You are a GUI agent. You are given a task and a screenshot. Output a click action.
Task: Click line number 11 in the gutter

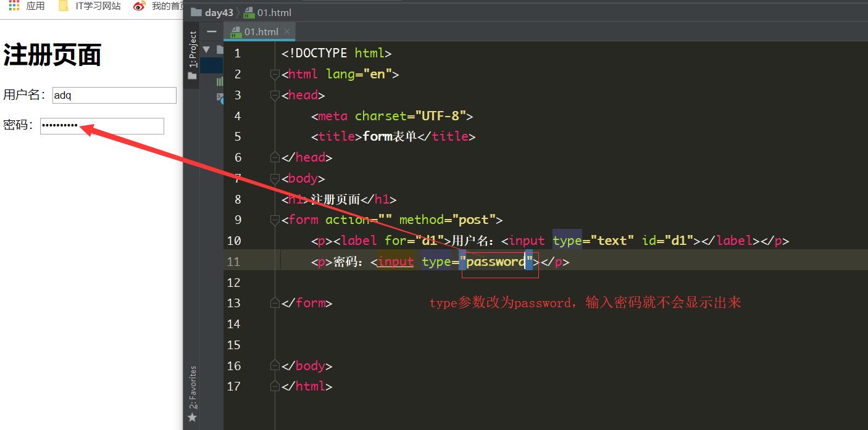234,262
